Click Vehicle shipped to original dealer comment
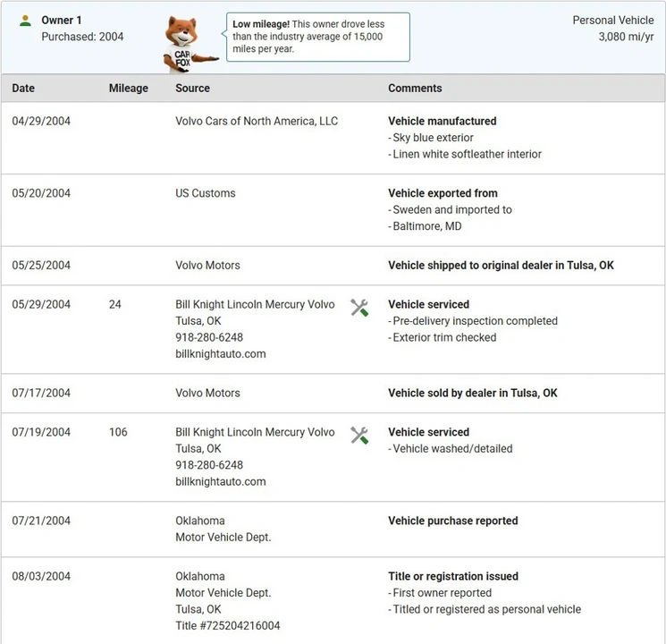 501,266
